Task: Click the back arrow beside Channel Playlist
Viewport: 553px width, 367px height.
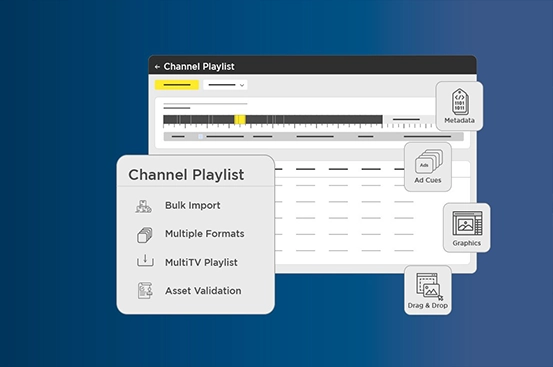Action: 157,67
